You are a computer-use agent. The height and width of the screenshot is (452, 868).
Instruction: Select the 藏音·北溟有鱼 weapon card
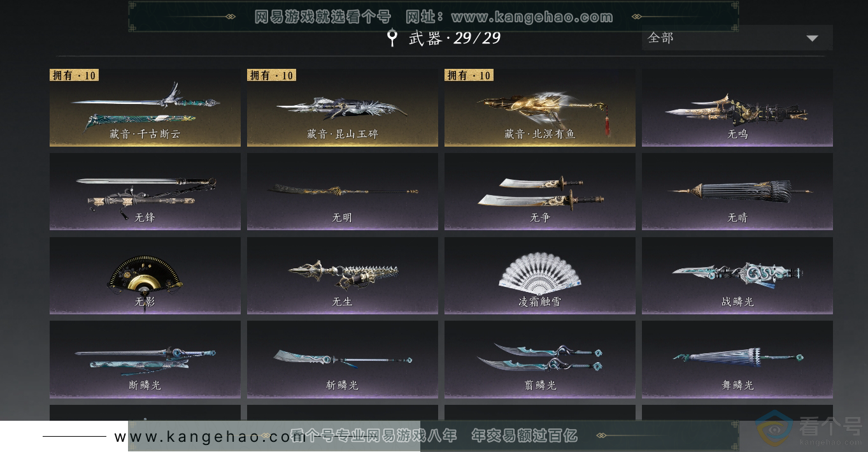(x=540, y=108)
